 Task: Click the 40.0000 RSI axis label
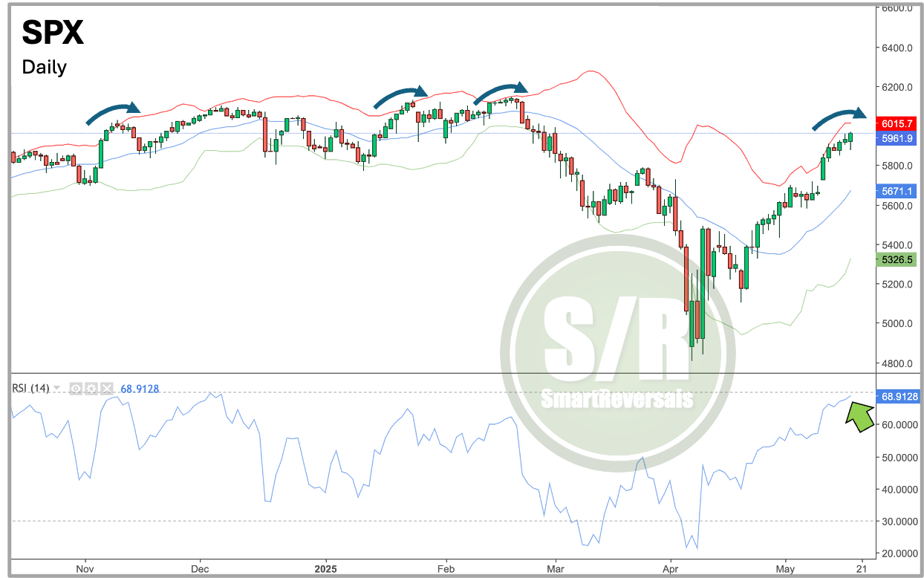[x=899, y=490]
